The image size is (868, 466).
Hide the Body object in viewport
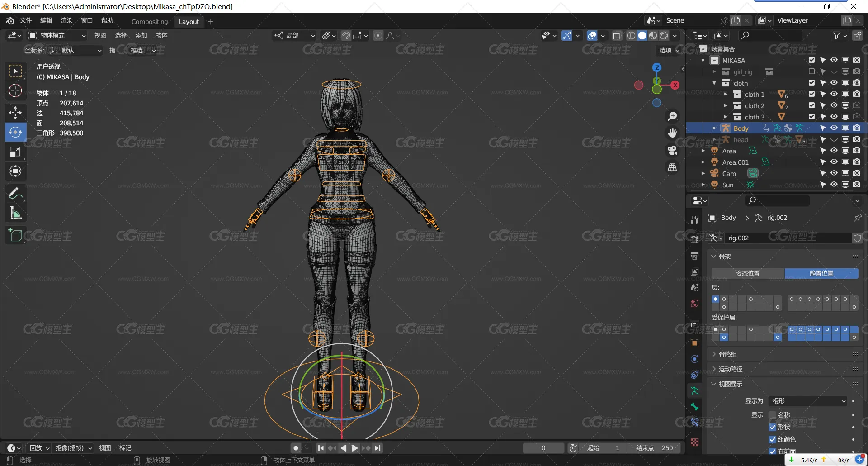pos(834,128)
